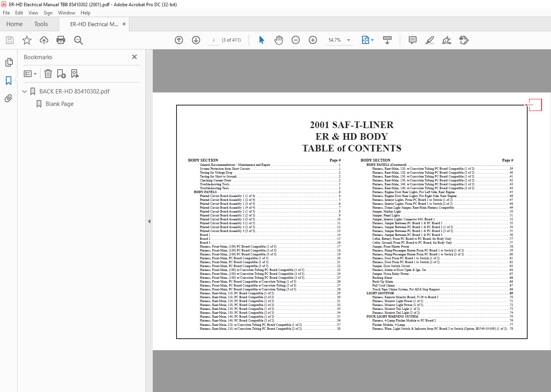Activate the Hand pan tool
551x392 pixels.
279,40
